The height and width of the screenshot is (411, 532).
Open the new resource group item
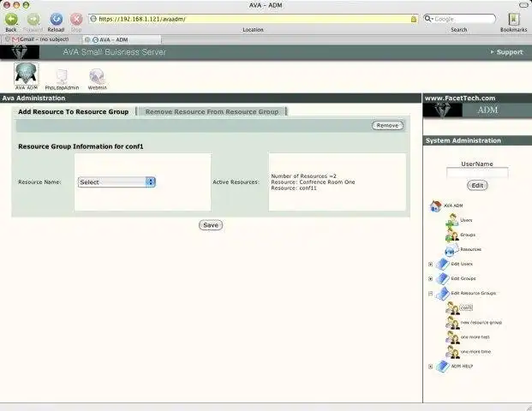point(481,323)
